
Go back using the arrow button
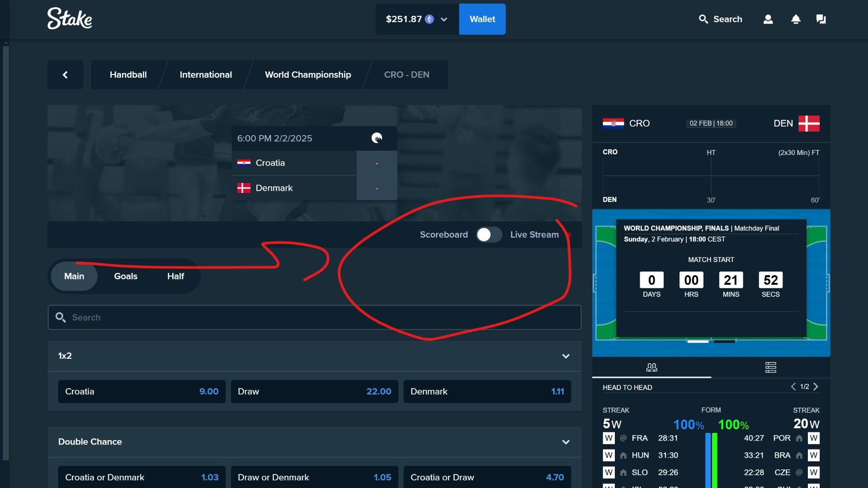[x=65, y=75]
